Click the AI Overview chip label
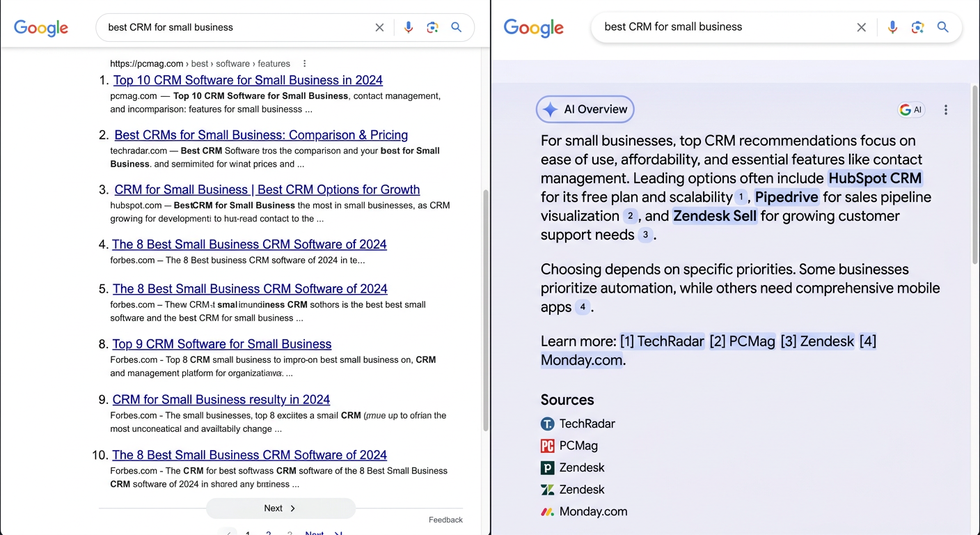The height and width of the screenshot is (535, 980). pyautogui.click(x=585, y=109)
